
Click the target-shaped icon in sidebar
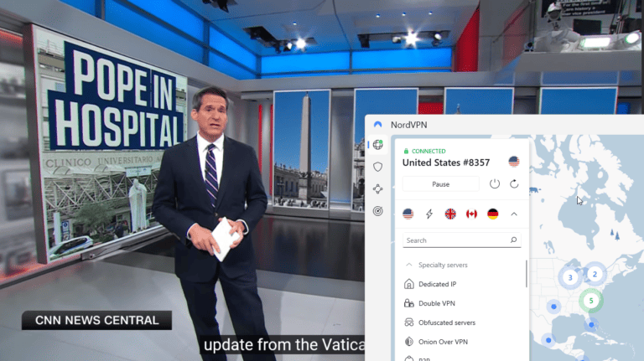click(x=378, y=211)
